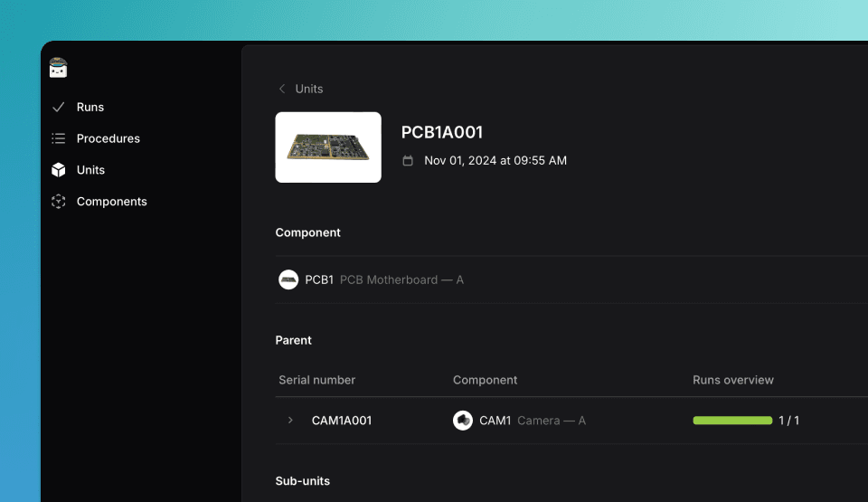Click the Units cube icon
The height and width of the screenshot is (502, 868).
point(58,169)
